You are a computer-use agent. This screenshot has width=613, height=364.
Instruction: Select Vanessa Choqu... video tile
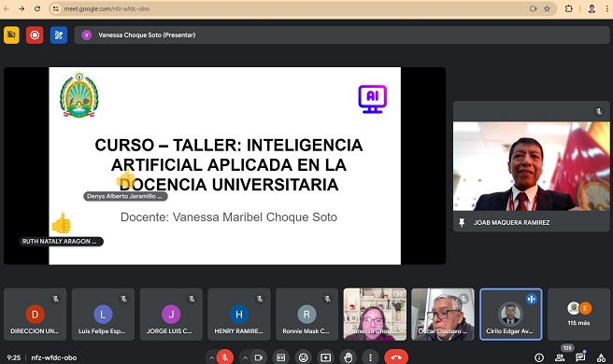click(375, 315)
